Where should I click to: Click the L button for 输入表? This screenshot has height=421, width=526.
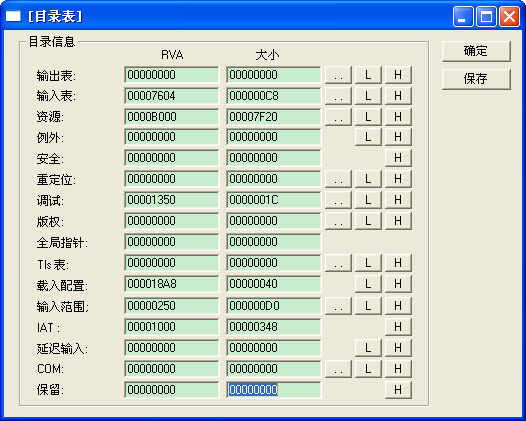(368, 96)
